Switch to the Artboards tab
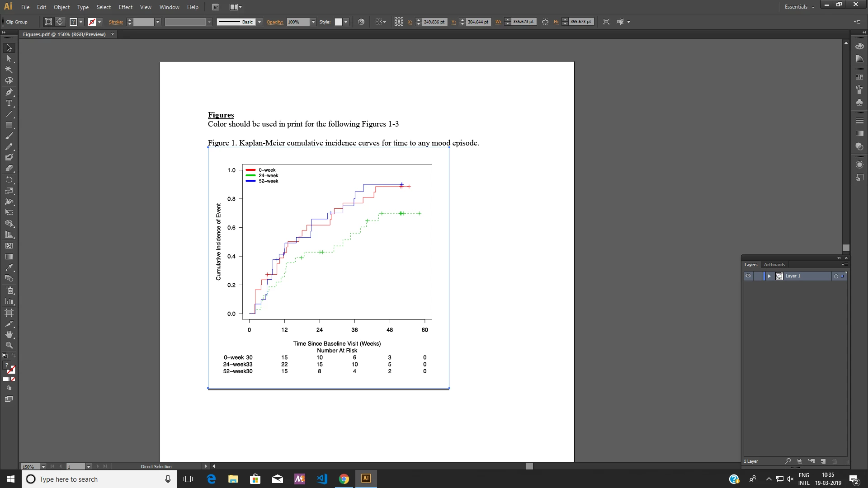 coord(774,265)
